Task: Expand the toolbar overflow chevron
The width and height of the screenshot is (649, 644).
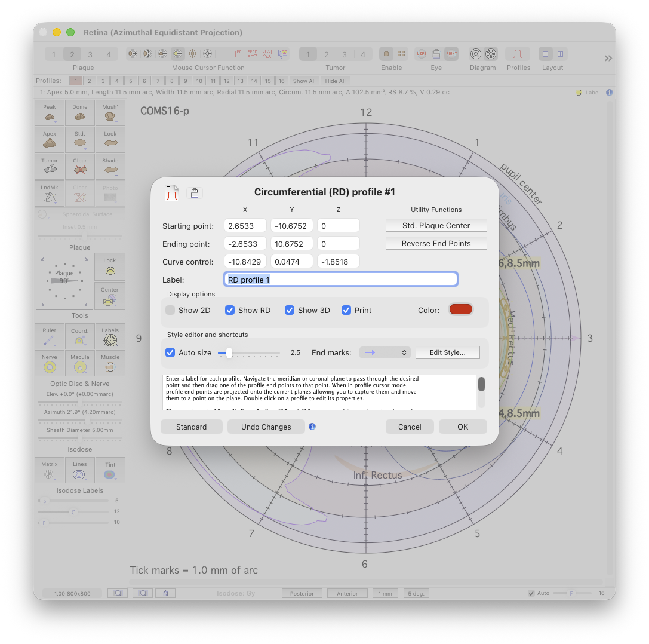Action: pyautogui.click(x=608, y=58)
